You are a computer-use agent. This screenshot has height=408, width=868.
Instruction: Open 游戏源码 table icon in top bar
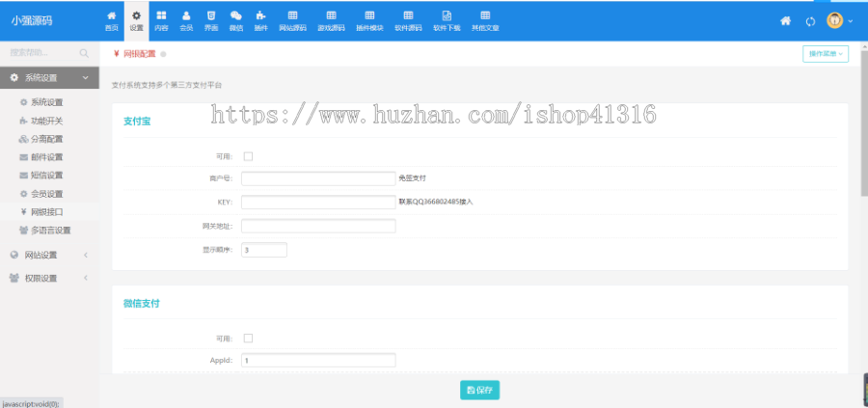click(x=331, y=15)
